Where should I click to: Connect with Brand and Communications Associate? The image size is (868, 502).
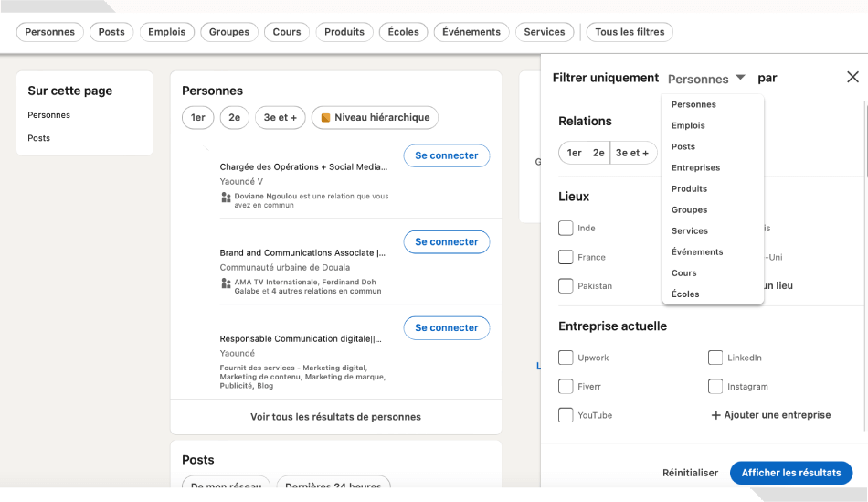tap(446, 241)
